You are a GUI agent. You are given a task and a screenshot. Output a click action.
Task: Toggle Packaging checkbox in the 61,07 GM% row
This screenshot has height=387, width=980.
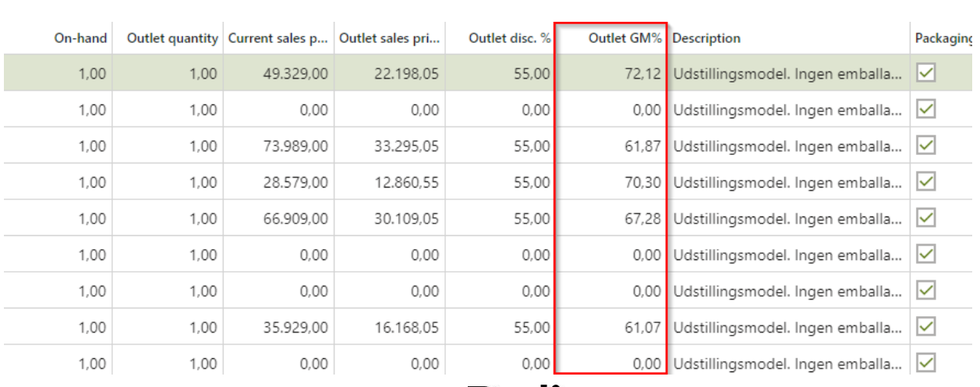tap(926, 327)
